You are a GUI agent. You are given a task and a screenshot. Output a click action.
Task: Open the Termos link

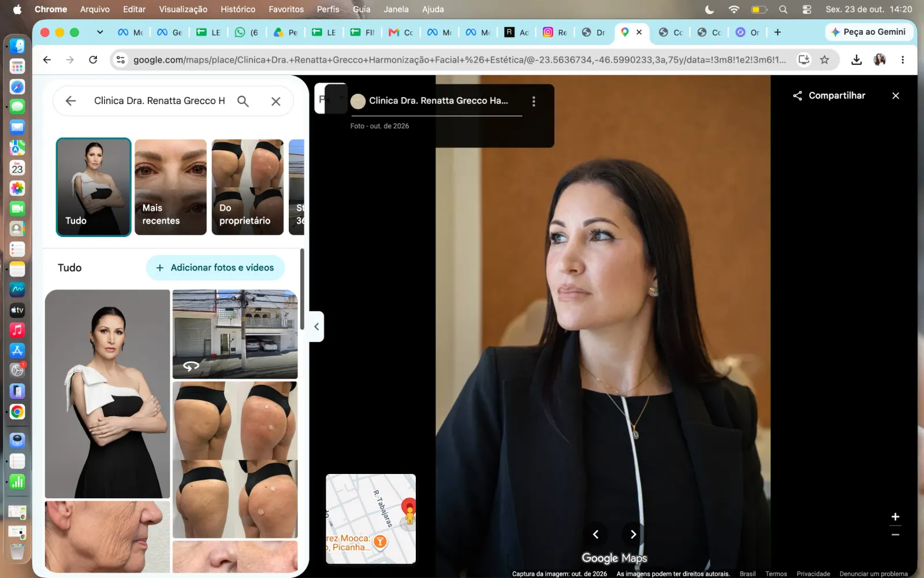click(776, 574)
